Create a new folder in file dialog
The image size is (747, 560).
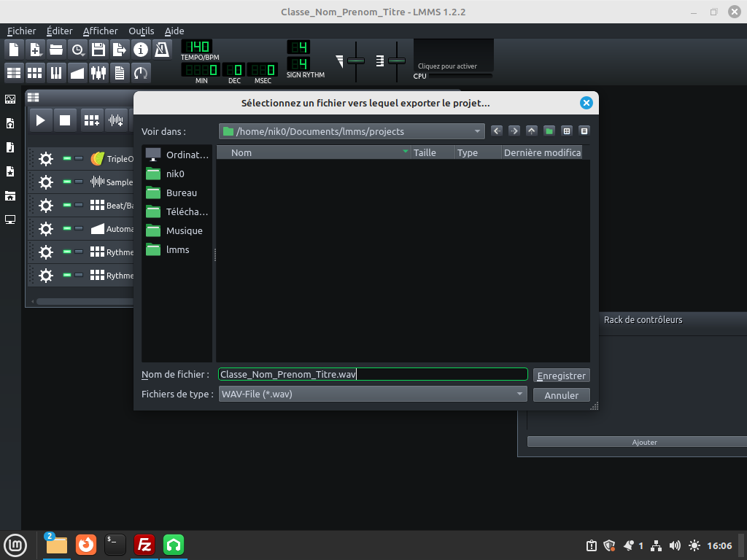pyautogui.click(x=549, y=131)
